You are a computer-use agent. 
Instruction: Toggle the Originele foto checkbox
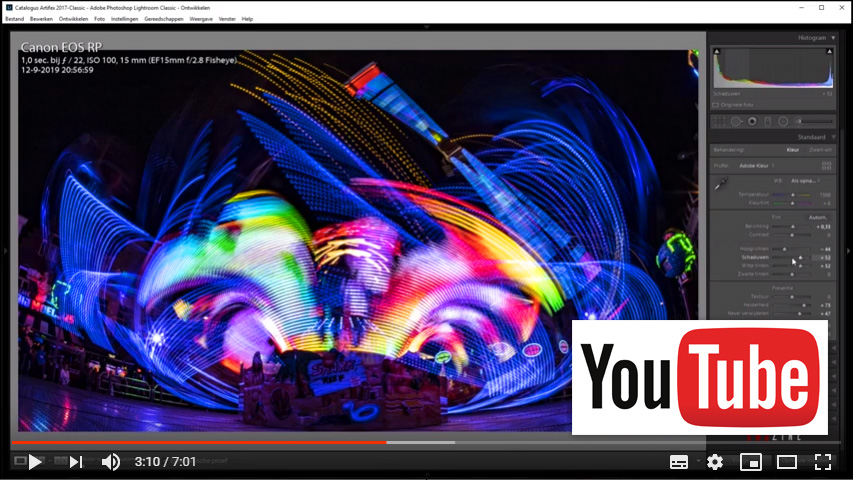716,104
